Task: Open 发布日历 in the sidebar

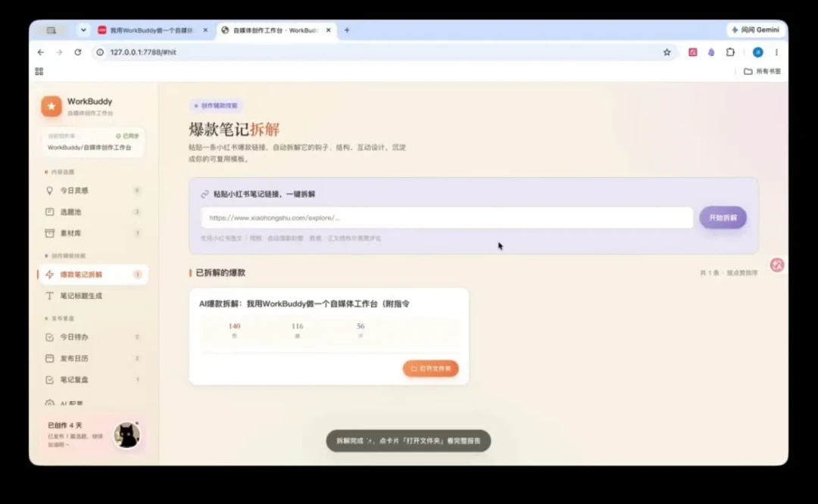Action: pyautogui.click(x=92, y=359)
